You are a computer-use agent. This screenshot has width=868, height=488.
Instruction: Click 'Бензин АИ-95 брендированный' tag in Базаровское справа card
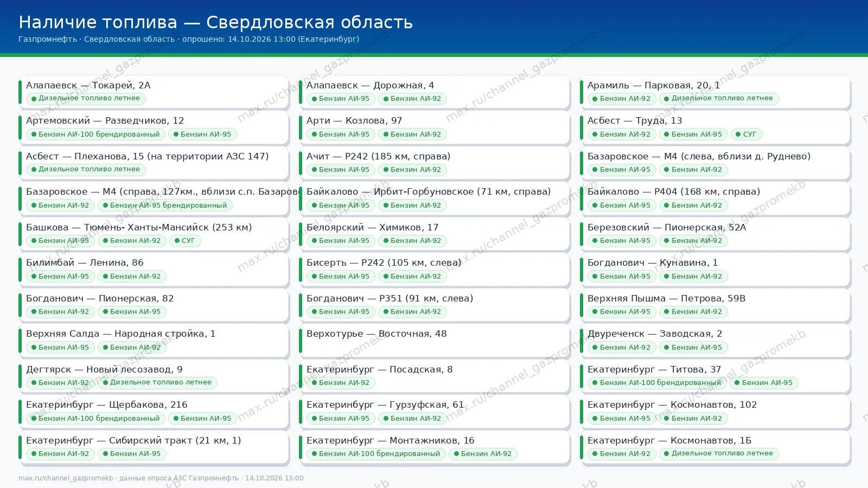click(165, 206)
